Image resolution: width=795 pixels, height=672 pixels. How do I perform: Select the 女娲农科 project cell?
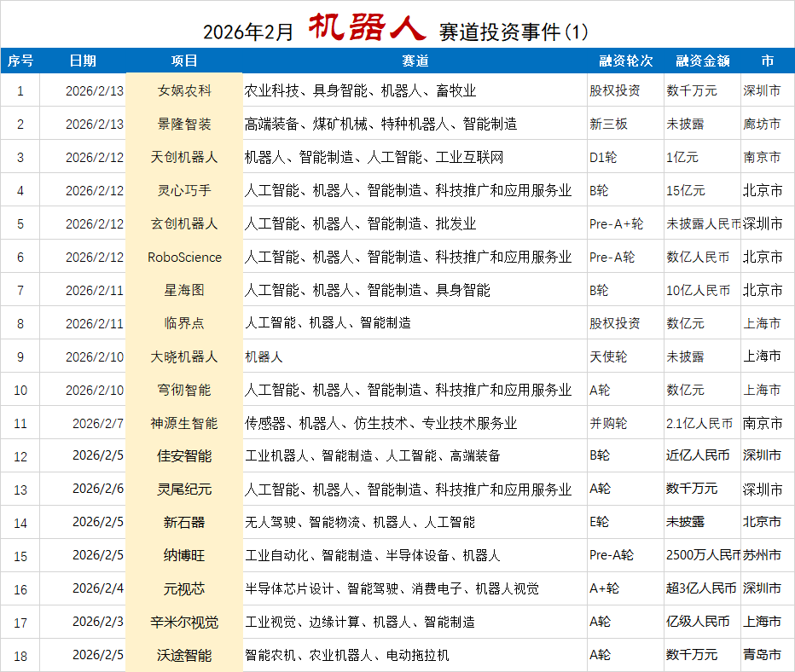pyautogui.click(x=184, y=90)
